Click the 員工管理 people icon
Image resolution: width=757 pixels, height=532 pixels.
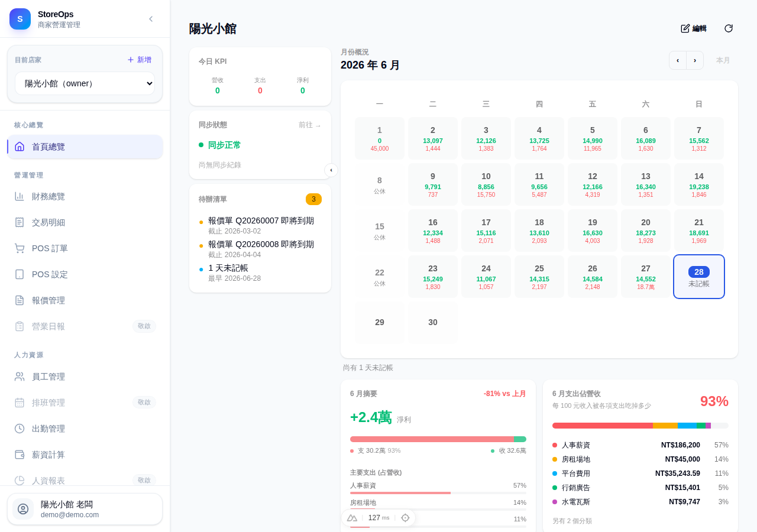click(x=20, y=377)
